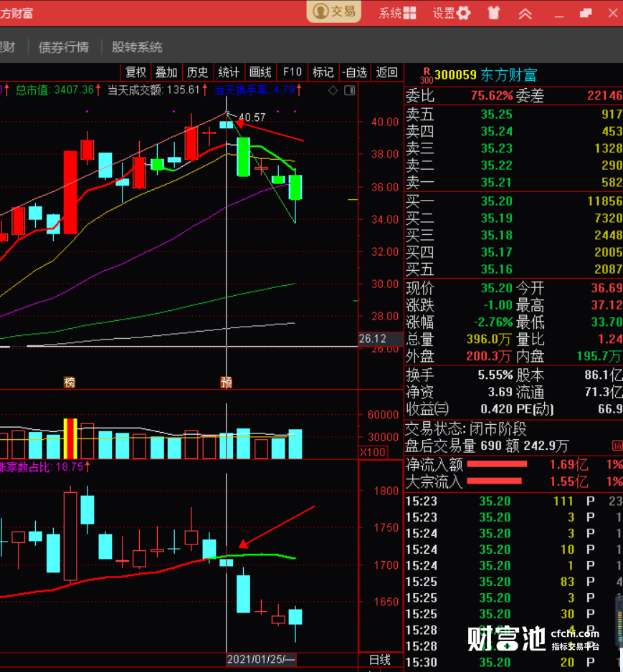
Task: Click 15:30 tick row
Action: pyautogui.click(x=513, y=663)
